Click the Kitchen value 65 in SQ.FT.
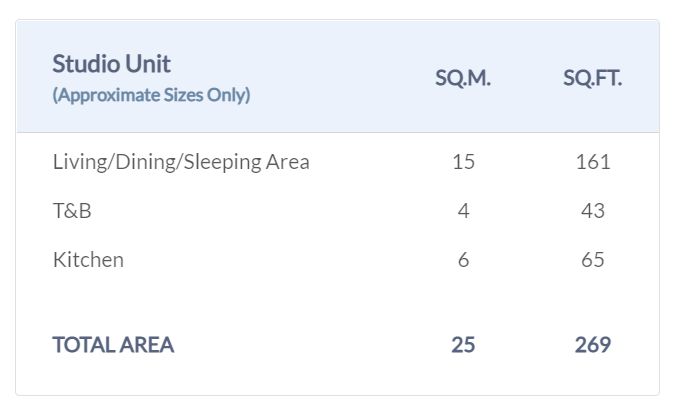The width and height of the screenshot is (679, 417). (592, 260)
